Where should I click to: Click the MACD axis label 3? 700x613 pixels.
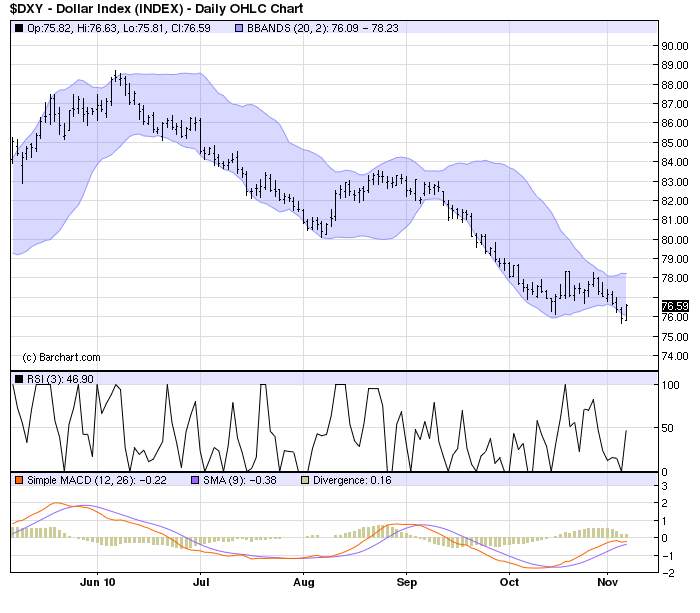point(664,486)
